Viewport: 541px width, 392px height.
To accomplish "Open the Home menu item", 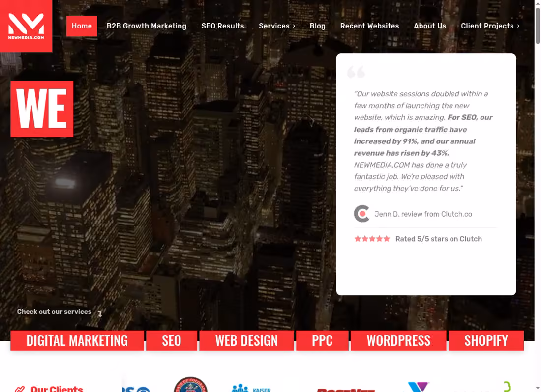I will point(82,26).
